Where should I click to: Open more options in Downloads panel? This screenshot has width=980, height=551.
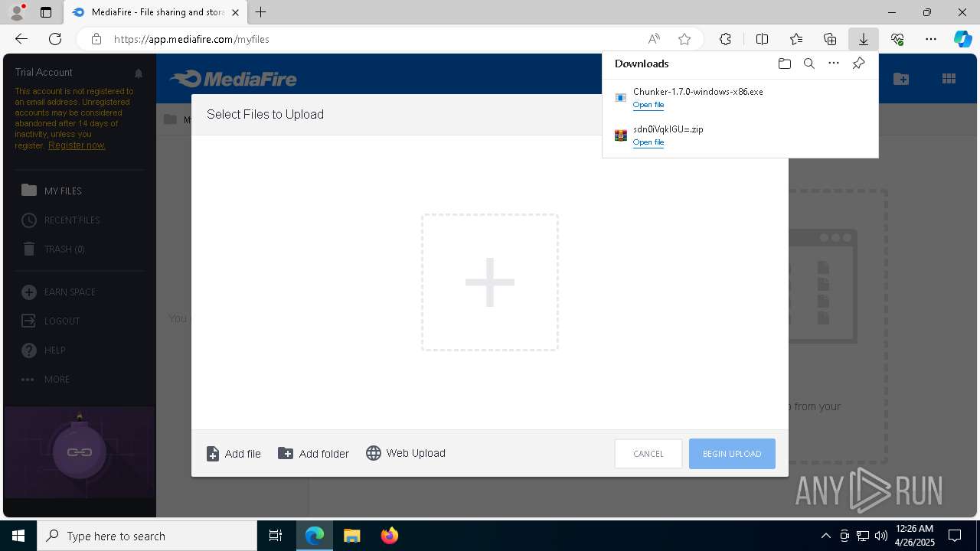click(834, 64)
